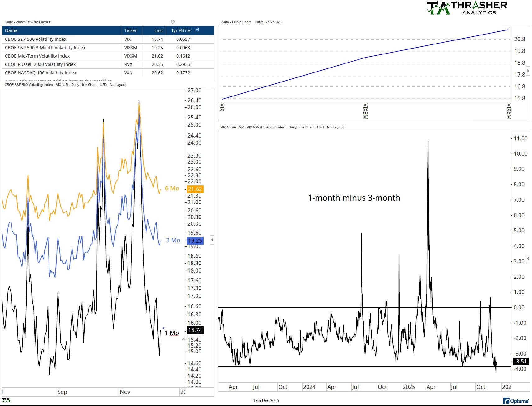
Task: Expand the curve chart side panel arrow
Action: coord(528,71)
